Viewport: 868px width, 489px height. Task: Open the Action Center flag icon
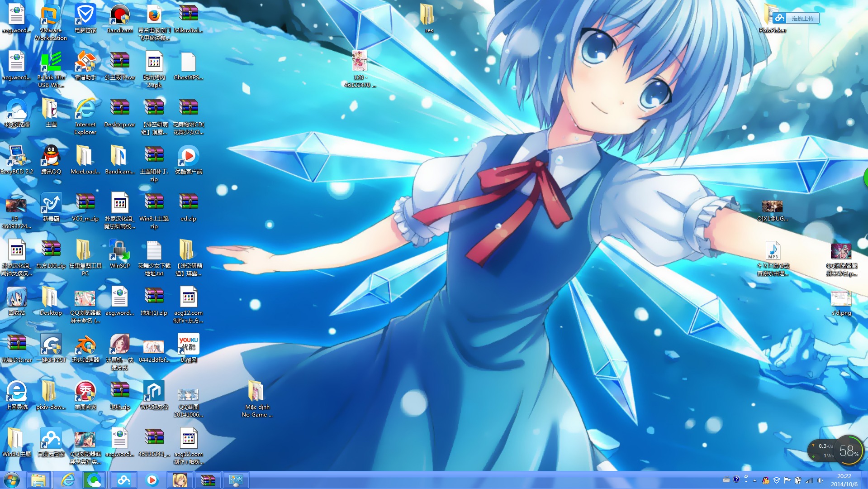(787, 480)
